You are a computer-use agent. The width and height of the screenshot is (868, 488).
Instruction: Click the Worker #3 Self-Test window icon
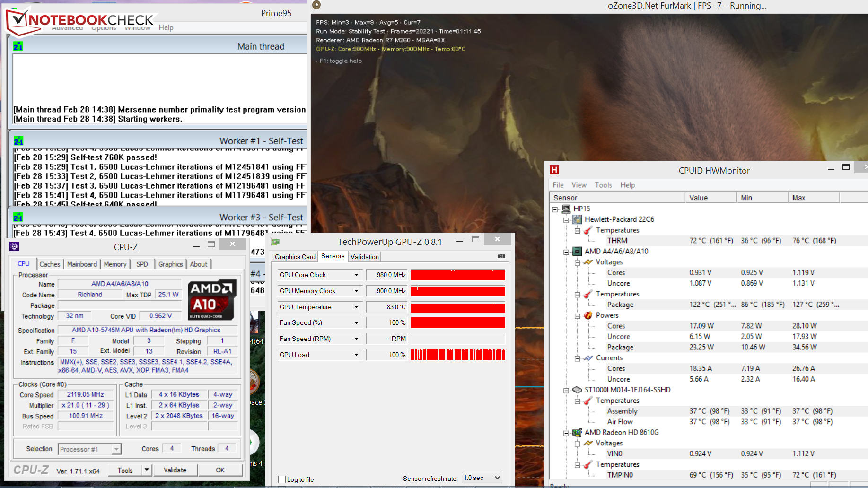click(x=18, y=217)
